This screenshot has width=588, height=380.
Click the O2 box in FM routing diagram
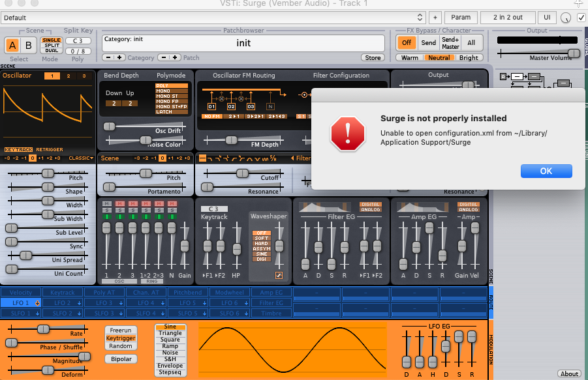(232, 107)
